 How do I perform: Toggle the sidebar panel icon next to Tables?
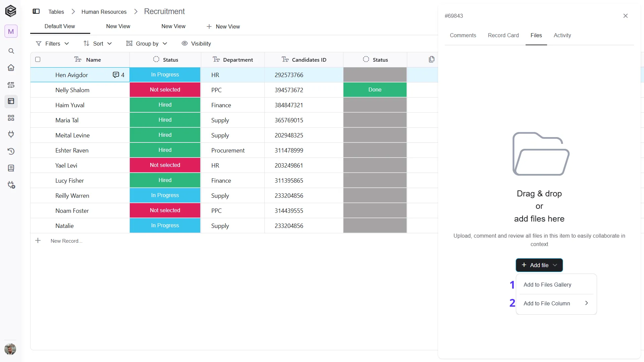[x=36, y=11]
